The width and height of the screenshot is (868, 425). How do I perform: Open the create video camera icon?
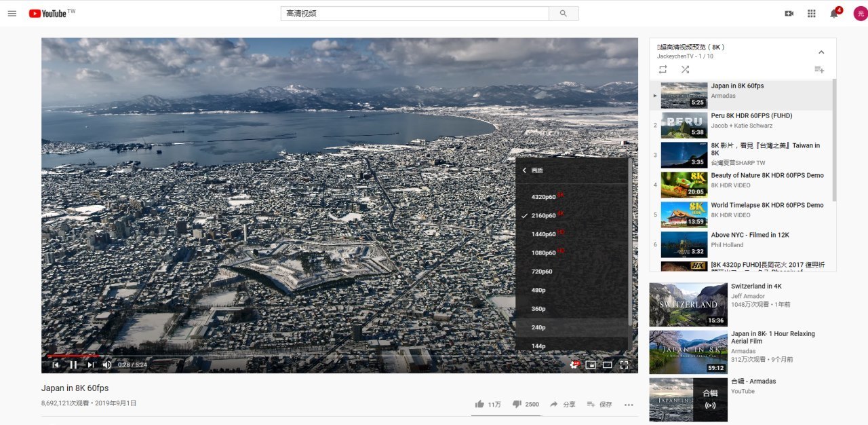tap(789, 14)
